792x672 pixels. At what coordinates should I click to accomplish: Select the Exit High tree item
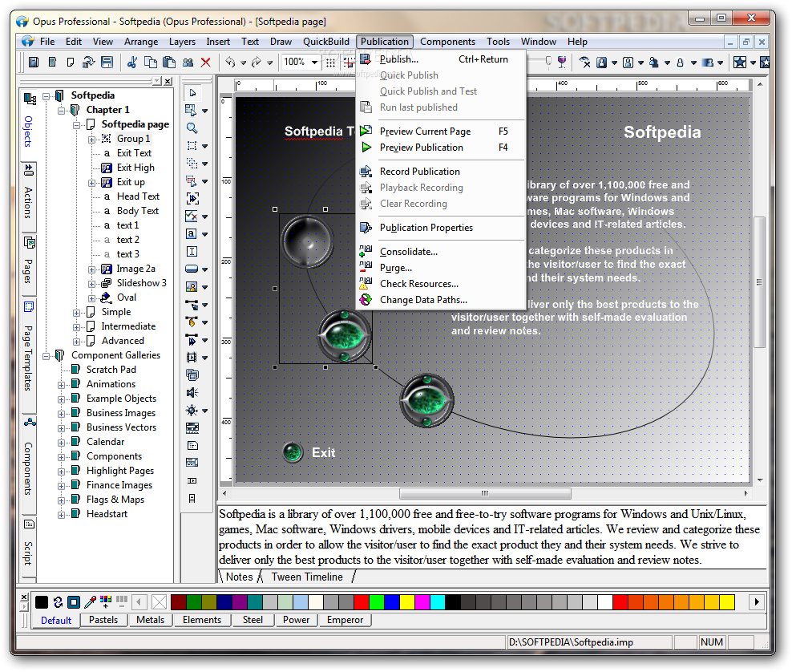pyautogui.click(x=135, y=168)
